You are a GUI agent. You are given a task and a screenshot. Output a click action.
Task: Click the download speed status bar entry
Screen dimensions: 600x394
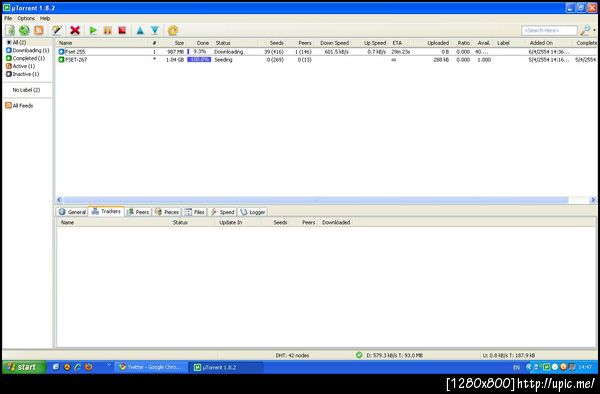point(395,355)
